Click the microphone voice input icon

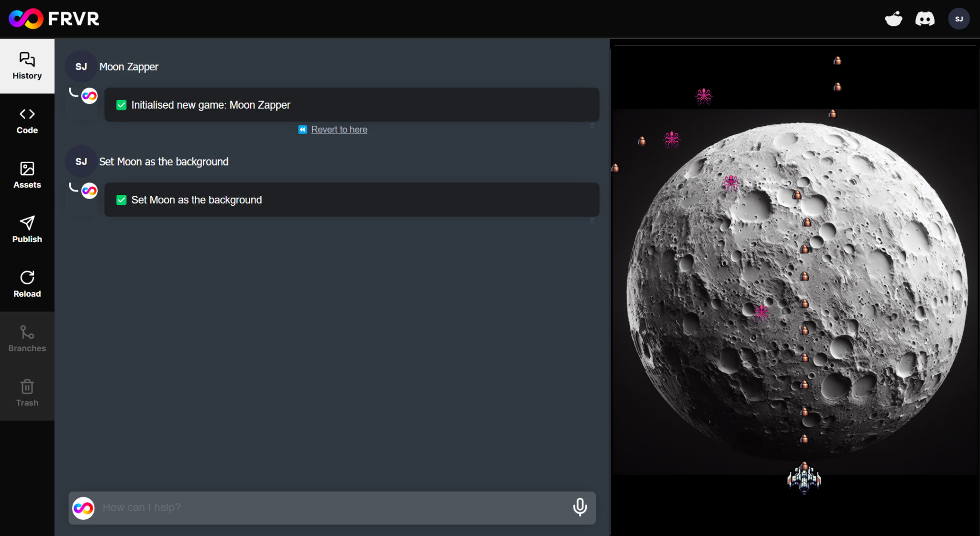tap(579, 507)
